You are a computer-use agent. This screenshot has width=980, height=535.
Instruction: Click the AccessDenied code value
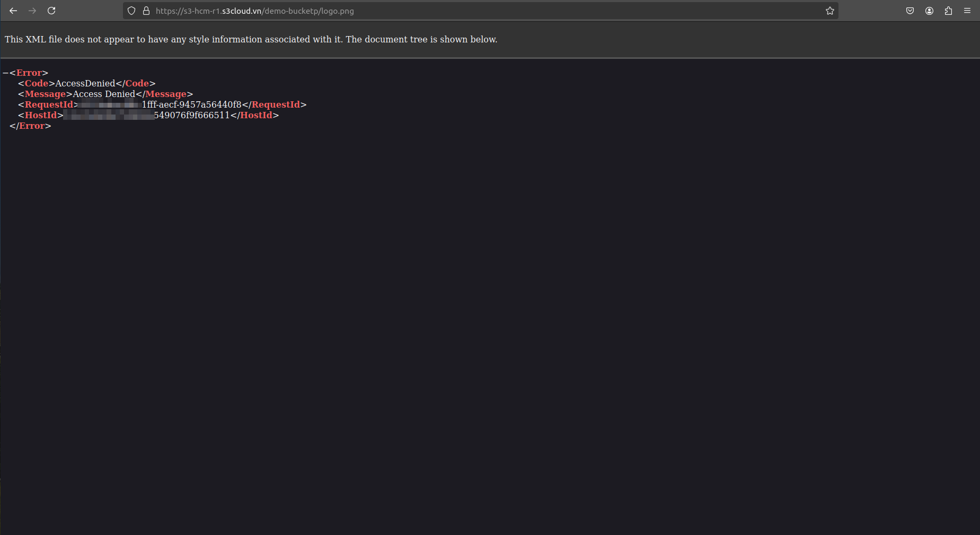(x=85, y=83)
